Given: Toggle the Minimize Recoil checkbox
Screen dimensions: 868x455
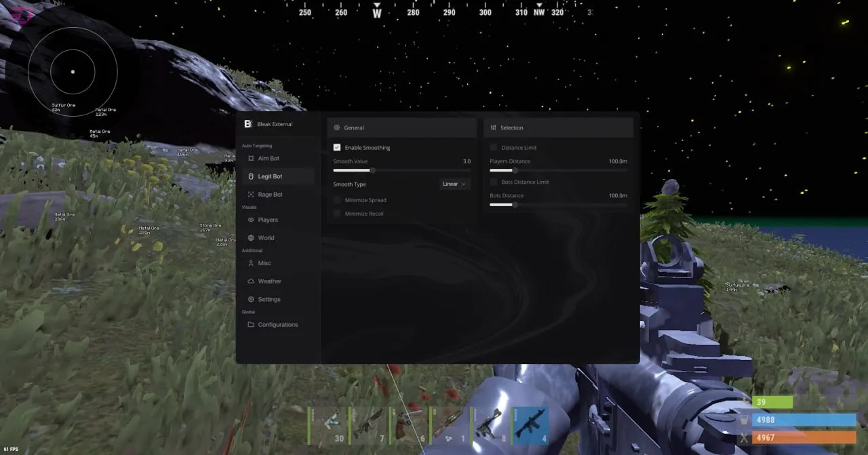Looking at the screenshot, I should click(337, 214).
